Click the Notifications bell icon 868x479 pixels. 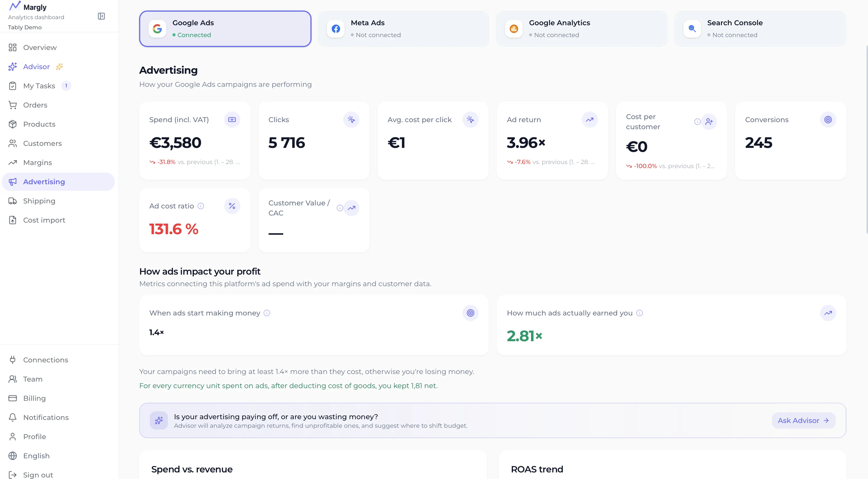[12, 418]
